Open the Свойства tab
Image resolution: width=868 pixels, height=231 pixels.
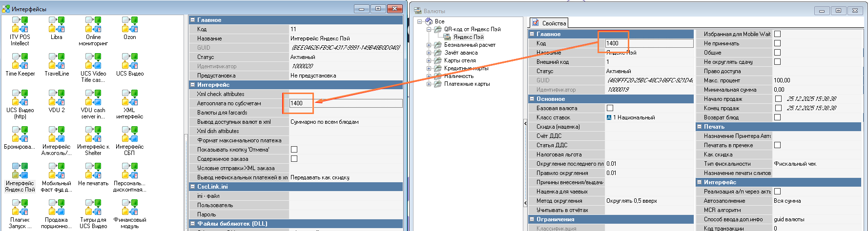[549, 23]
